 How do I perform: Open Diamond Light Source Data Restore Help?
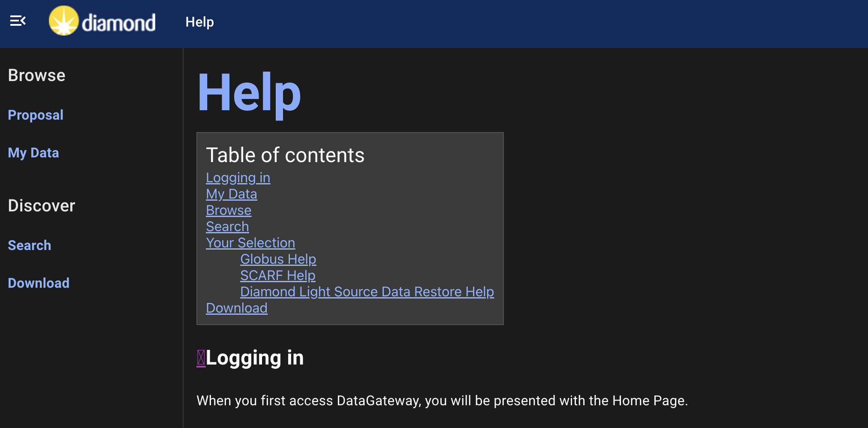(x=367, y=292)
